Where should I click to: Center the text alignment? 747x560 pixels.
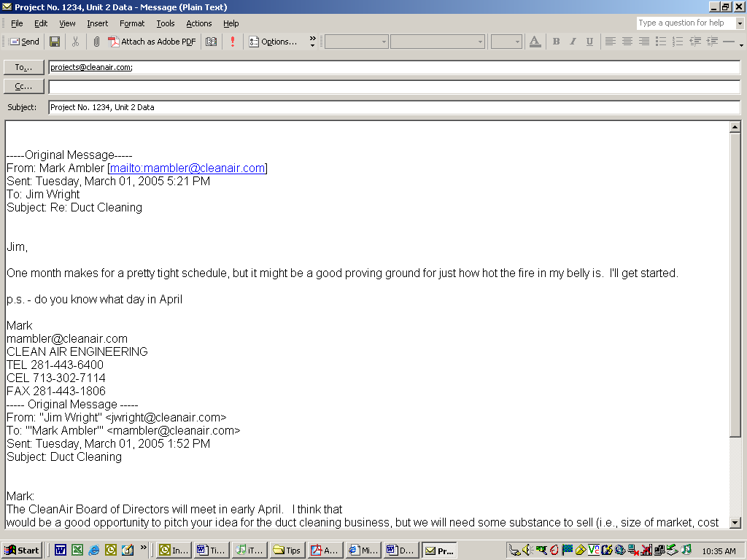point(627,42)
